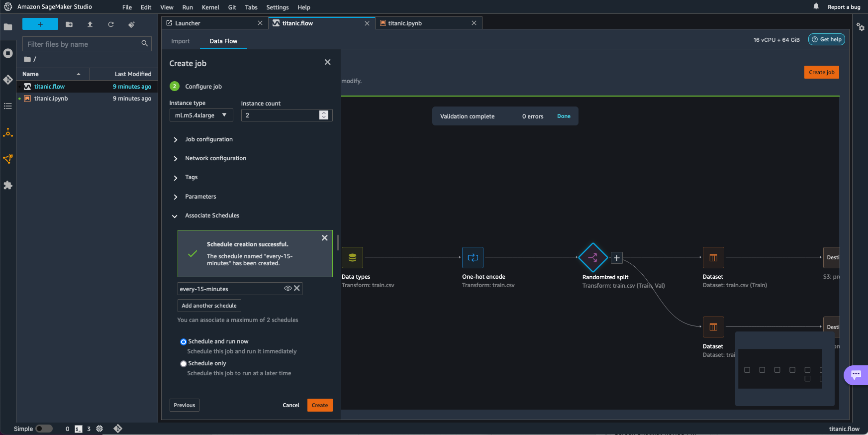
Task: Open the Git sidebar panel icon
Action: tap(8, 80)
